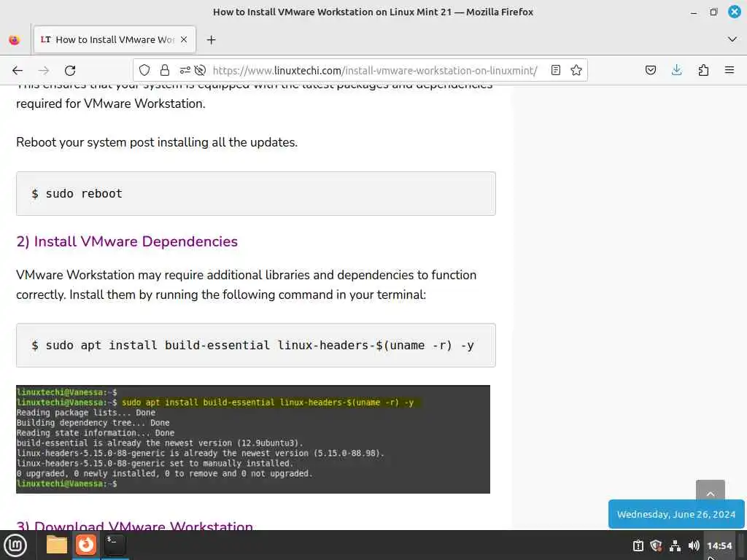This screenshot has height=560, width=747.
Task: Click the autoplay blocked icon in address bar
Action: 200,71
